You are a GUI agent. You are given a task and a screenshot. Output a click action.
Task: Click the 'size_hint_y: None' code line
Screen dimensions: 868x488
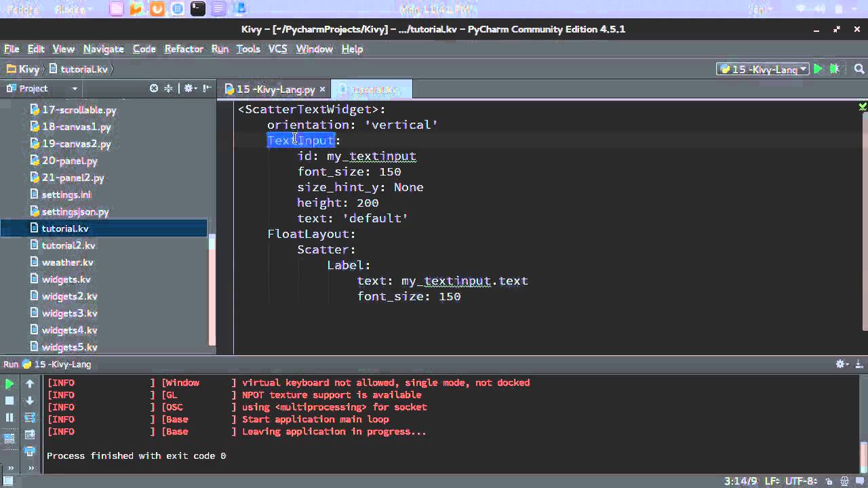(x=360, y=187)
